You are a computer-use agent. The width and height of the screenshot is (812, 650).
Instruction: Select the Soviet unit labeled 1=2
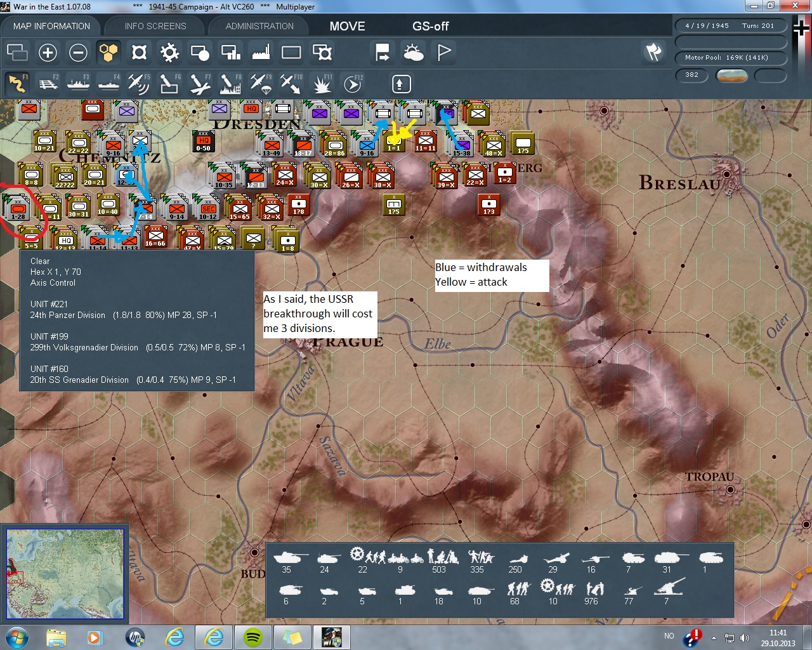click(x=505, y=173)
